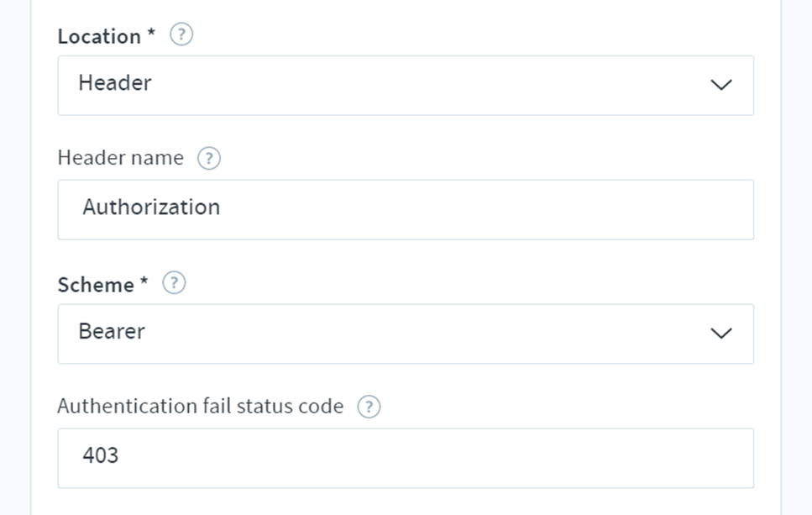
Task: Open the Header name help tooltip icon
Action: coord(209,159)
